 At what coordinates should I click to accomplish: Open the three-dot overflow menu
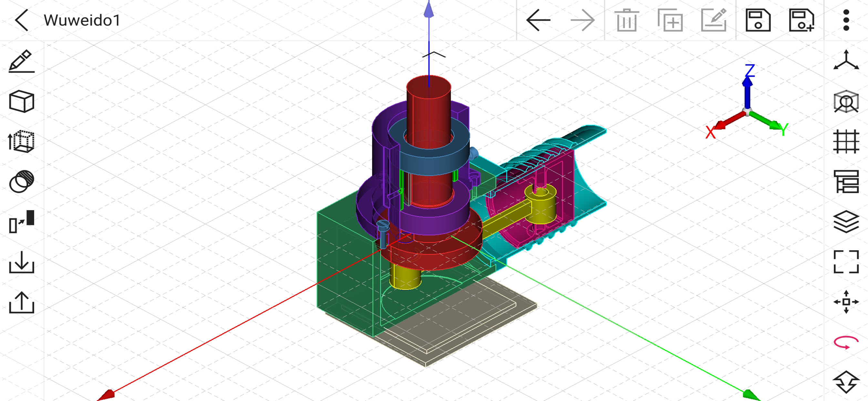click(x=846, y=20)
